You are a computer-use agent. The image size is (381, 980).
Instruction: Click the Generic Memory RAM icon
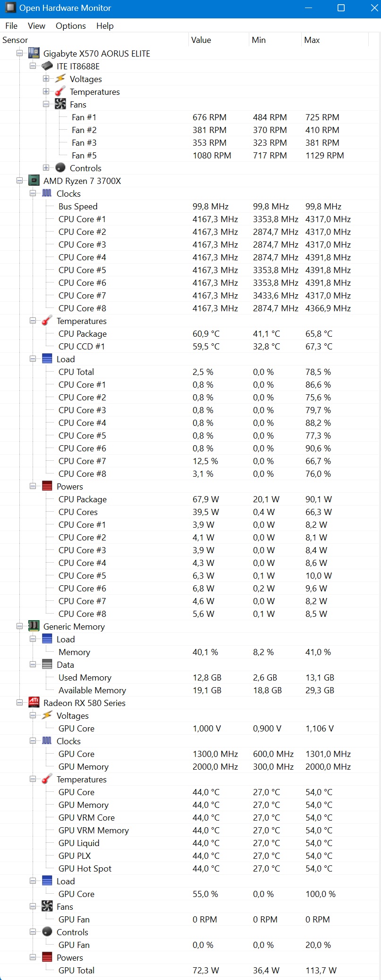click(x=34, y=626)
